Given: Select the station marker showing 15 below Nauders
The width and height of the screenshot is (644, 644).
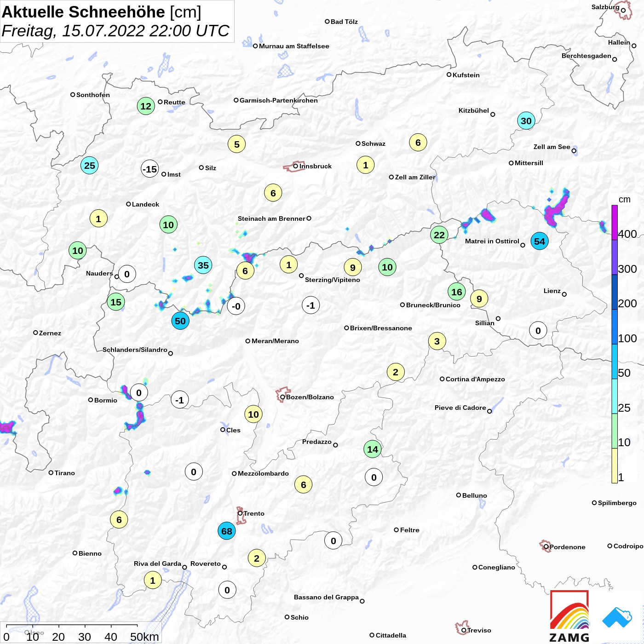Looking at the screenshot, I should pos(116,302).
